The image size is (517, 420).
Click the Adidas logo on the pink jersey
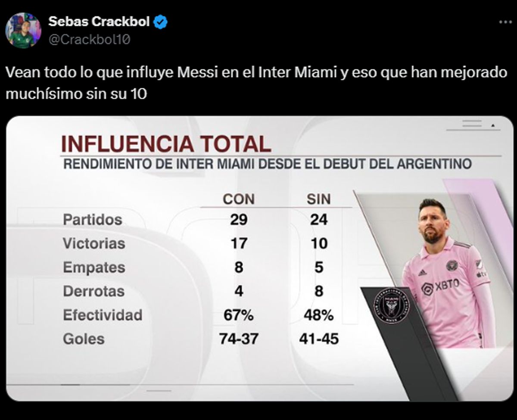tap(423, 272)
